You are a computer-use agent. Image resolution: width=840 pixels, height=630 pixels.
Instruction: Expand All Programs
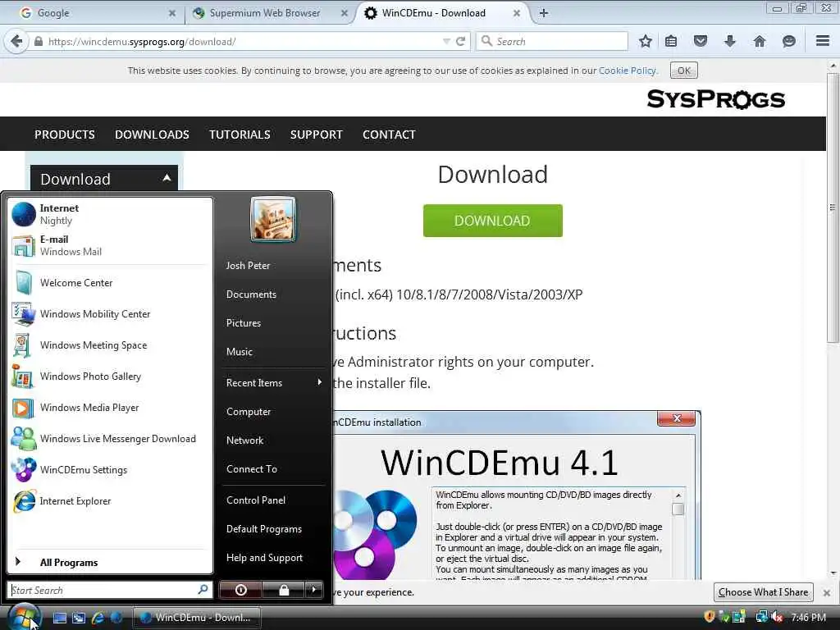(x=110, y=563)
